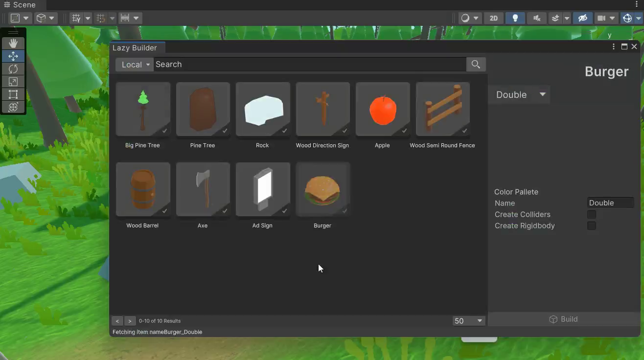
Task: Click the Color Pallete label
Action: [x=516, y=192]
